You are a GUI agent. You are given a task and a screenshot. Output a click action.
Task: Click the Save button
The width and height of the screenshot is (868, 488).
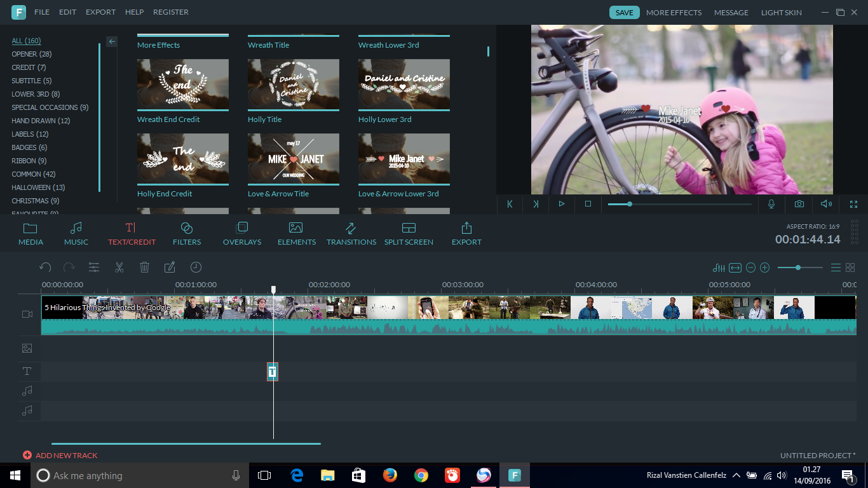click(624, 12)
